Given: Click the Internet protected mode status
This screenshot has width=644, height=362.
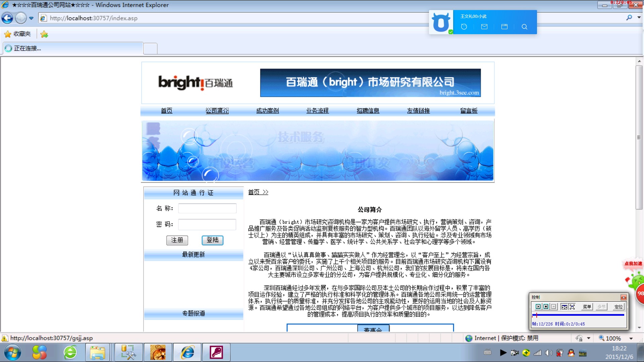Looking at the screenshot, I should click(502, 338).
